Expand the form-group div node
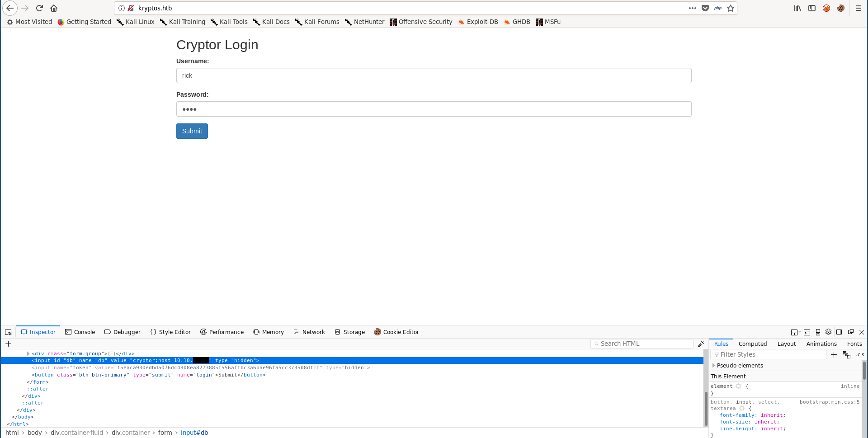This screenshot has height=438, width=868. [x=28, y=353]
